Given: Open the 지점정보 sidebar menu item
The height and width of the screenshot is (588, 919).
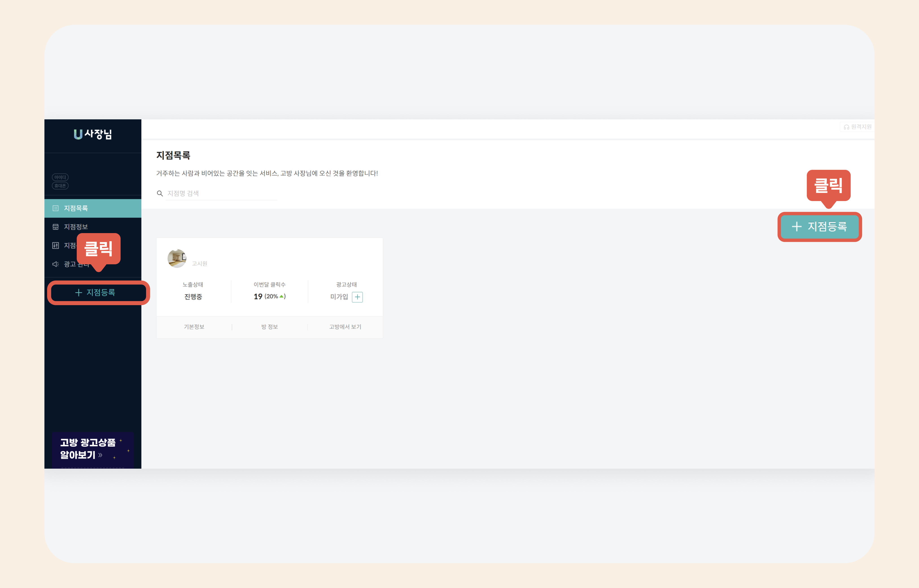Looking at the screenshot, I should pyautogui.click(x=76, y=227).
